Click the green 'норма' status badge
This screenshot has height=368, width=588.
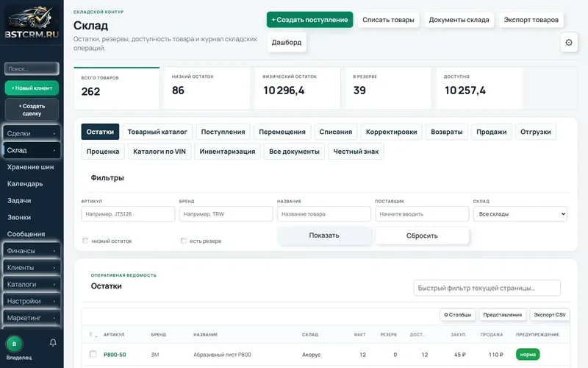point(528,355)
